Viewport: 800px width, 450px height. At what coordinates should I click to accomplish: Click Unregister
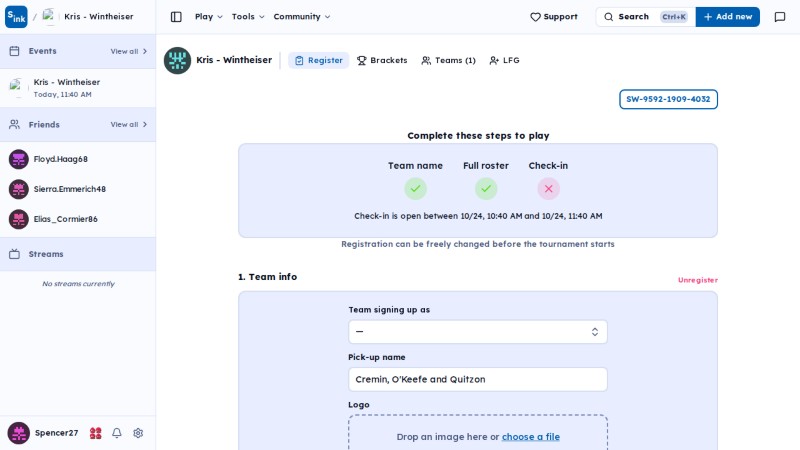pos(697,280)
